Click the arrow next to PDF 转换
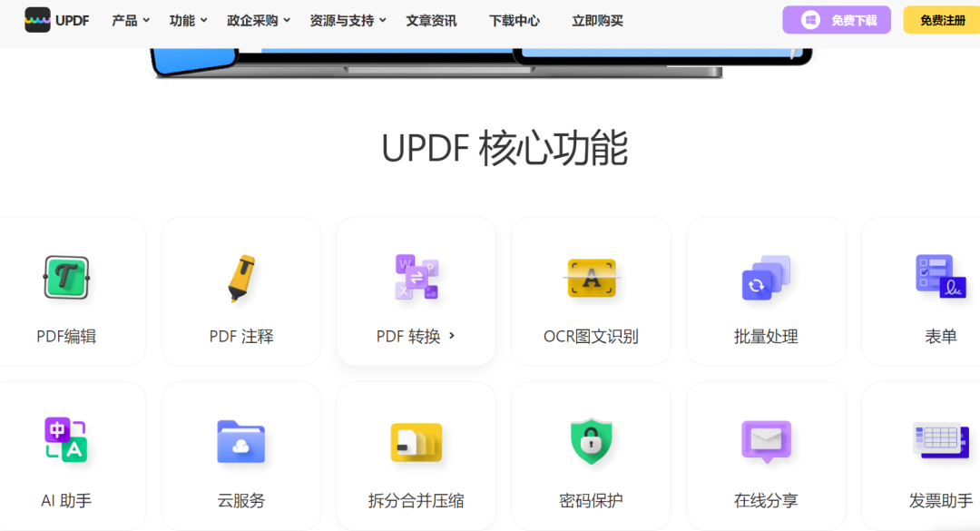Screen dimensions: 980x531 [452, 336]
